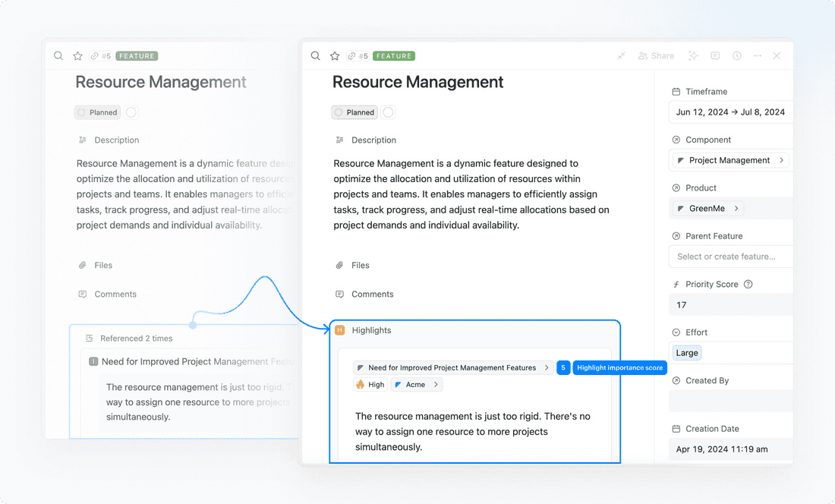Open the GreenMe product chip

point(707,208)
